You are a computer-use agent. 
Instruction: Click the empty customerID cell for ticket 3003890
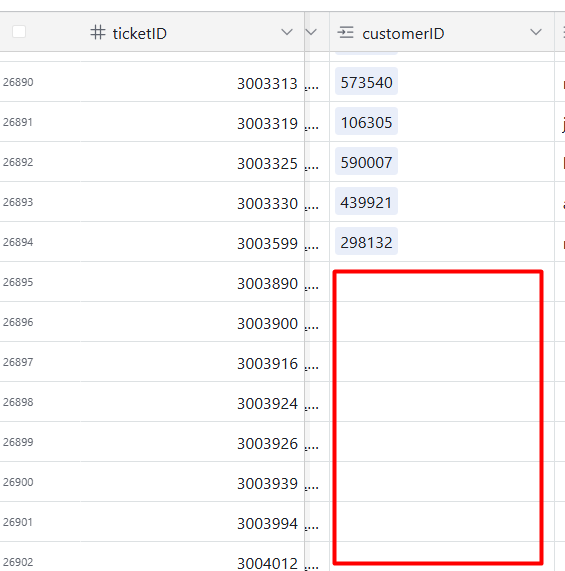(442, 282)
